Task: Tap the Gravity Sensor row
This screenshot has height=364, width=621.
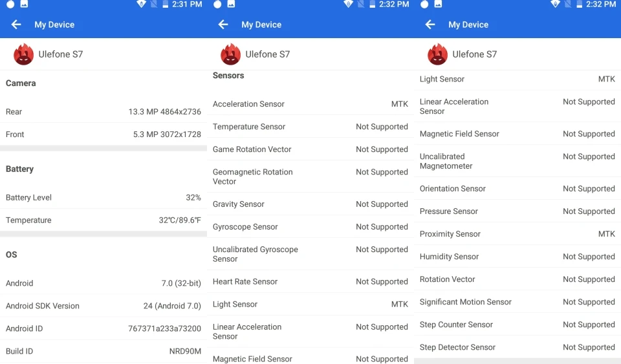Action: point(310,204)
